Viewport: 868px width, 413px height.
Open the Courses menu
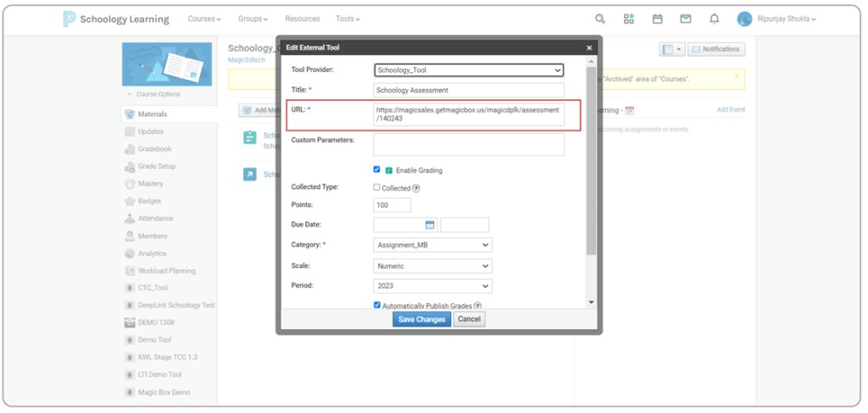click(x=204, y=19)
